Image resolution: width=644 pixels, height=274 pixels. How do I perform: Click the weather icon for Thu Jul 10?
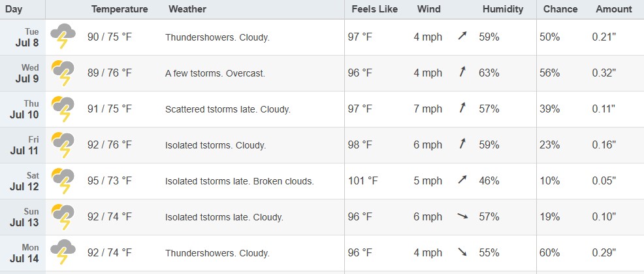63,109
